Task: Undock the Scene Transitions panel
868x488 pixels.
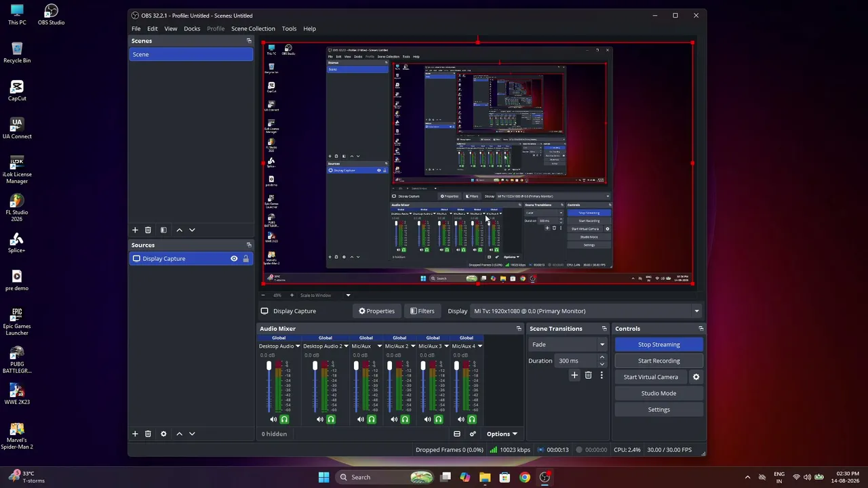Action: [x=604, y=329]
